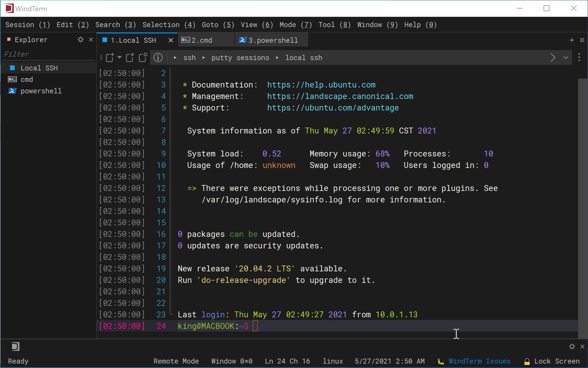This screenshot has width=588, height=368.
Task: Open the Search menu
Action: click(116, 25)
